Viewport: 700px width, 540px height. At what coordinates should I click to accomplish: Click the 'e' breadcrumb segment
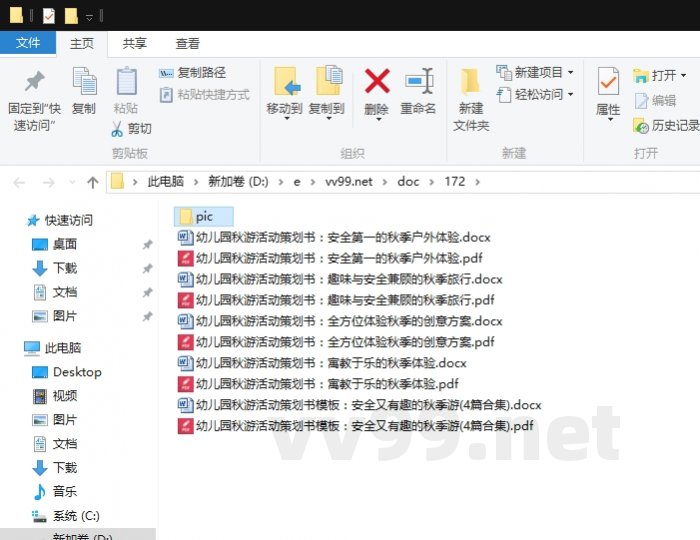tap(296, 182)
